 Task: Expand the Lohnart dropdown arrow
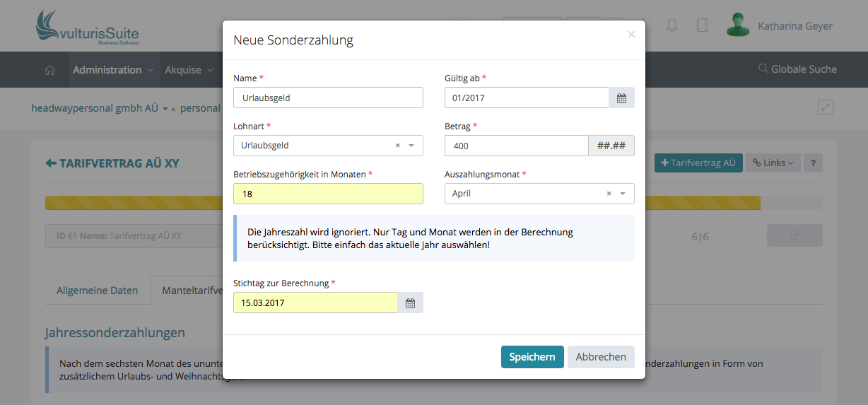[x=411, y=146]
